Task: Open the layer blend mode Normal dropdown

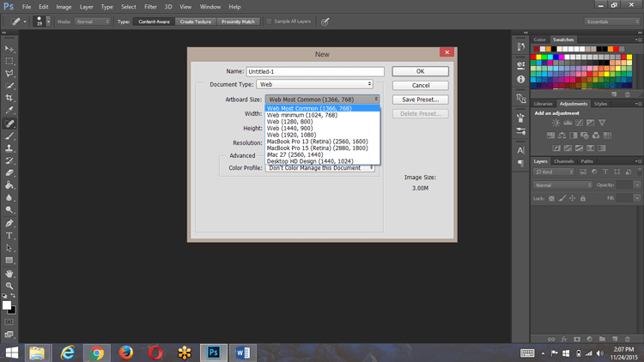Action: (x=562, y=185)
